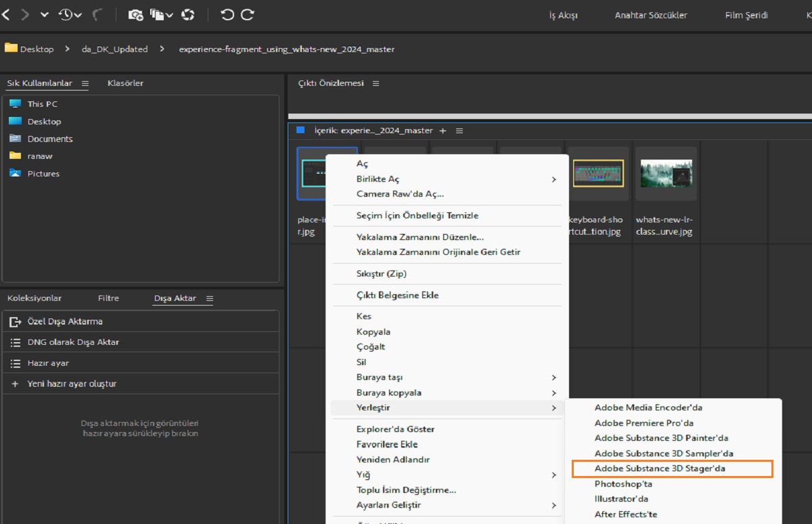Click the experience-fragment folder path segment
Image resolution: width=812 pixels, height=524 pixels.
[286, 49]
